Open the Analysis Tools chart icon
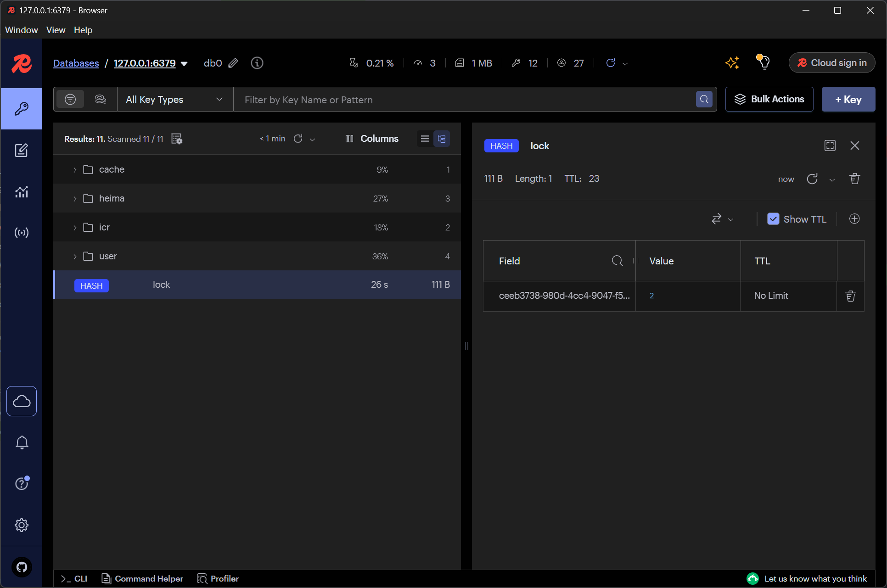The width and height of the screenshot is (887, 588). point(22,191)
